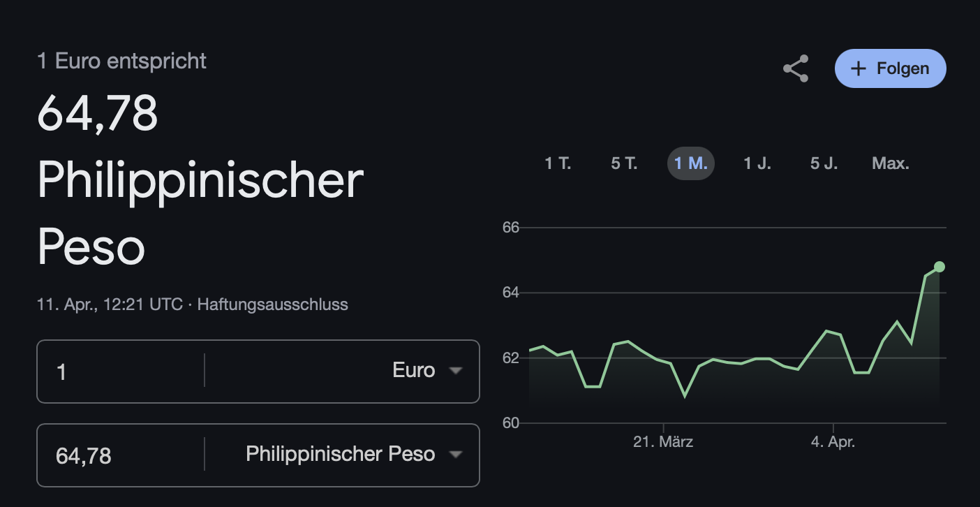Click the Euro dropdown arrow
The image size is (980, 507).
456,371
